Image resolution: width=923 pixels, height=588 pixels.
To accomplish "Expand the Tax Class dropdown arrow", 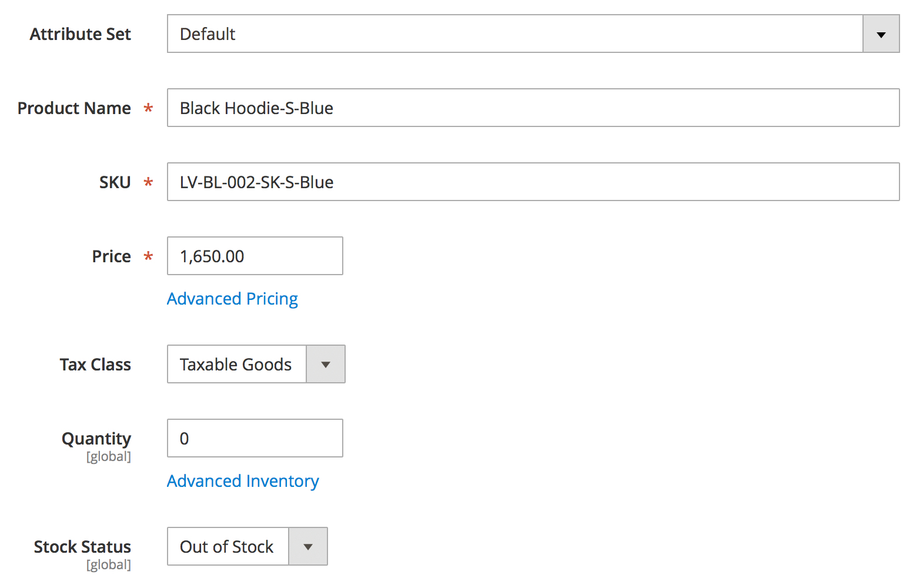I will point(325,365).
